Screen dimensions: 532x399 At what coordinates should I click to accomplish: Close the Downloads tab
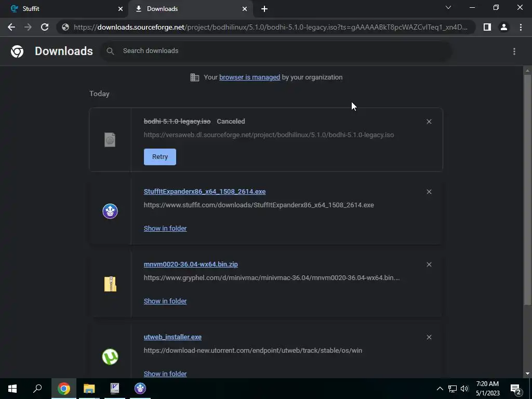(x=245, y=9)
